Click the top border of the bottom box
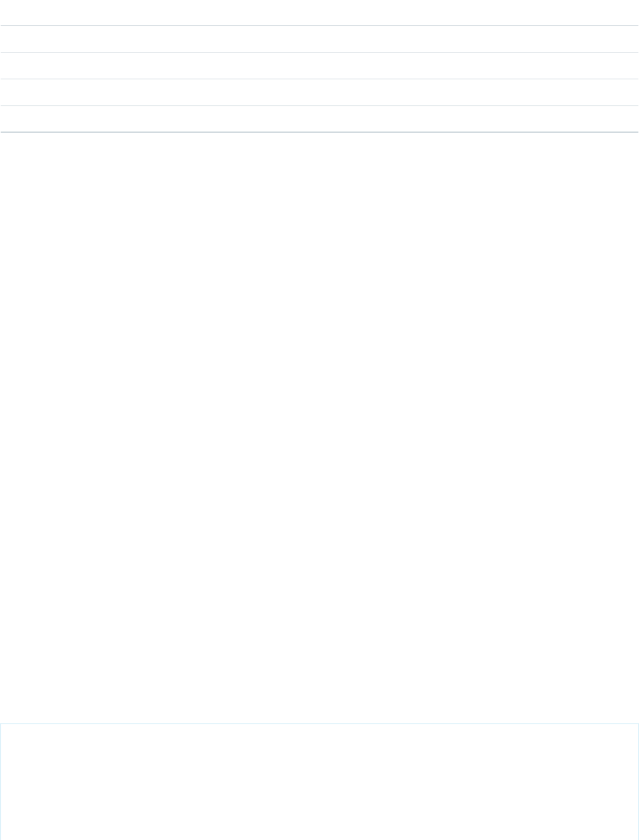Viewport: 639px width, 840px height. (319, 723)
